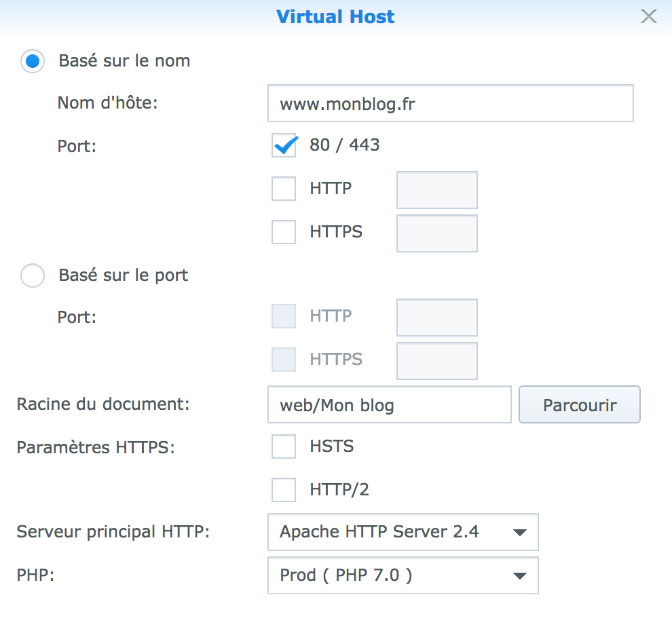
Task: Enable the HTTP/2 checkbox
Action: click(x=284, y=490)
